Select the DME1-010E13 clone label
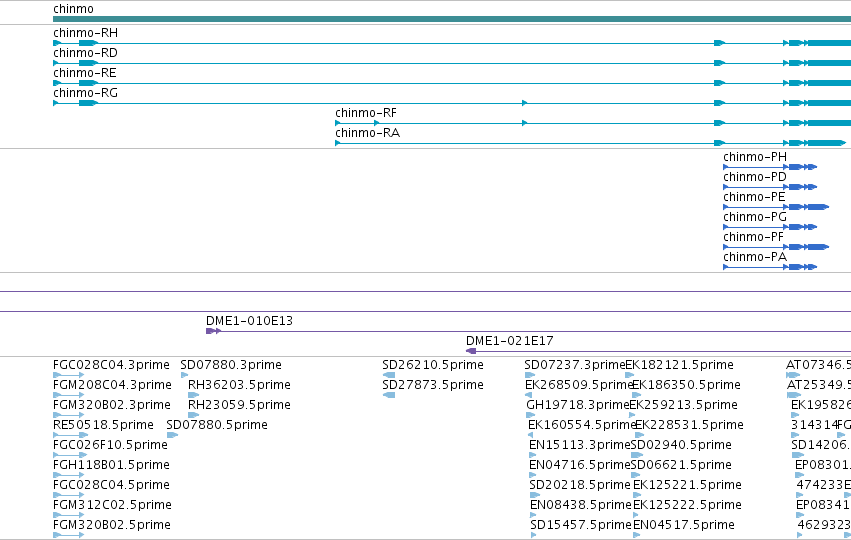 [x=250, y=321]
